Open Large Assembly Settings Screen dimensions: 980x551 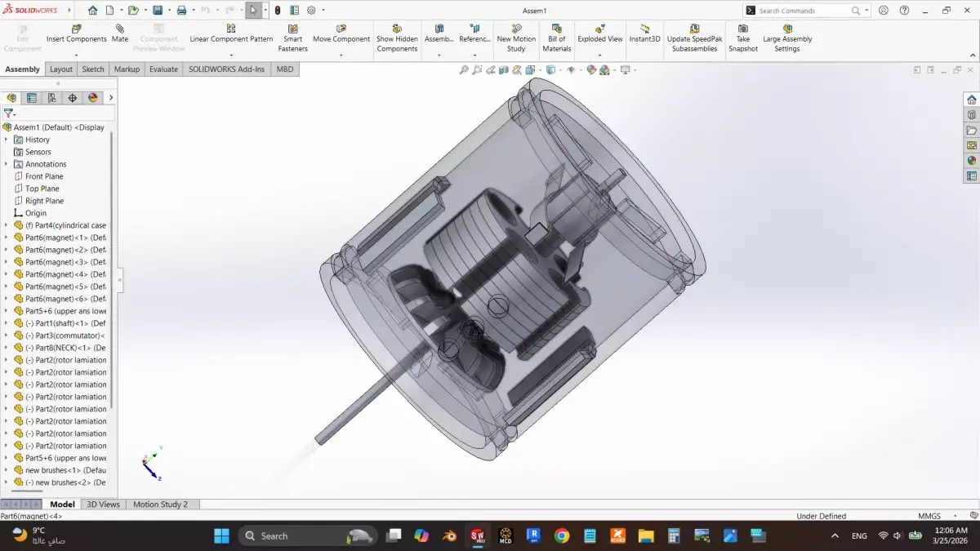click(x=787, y=38)
